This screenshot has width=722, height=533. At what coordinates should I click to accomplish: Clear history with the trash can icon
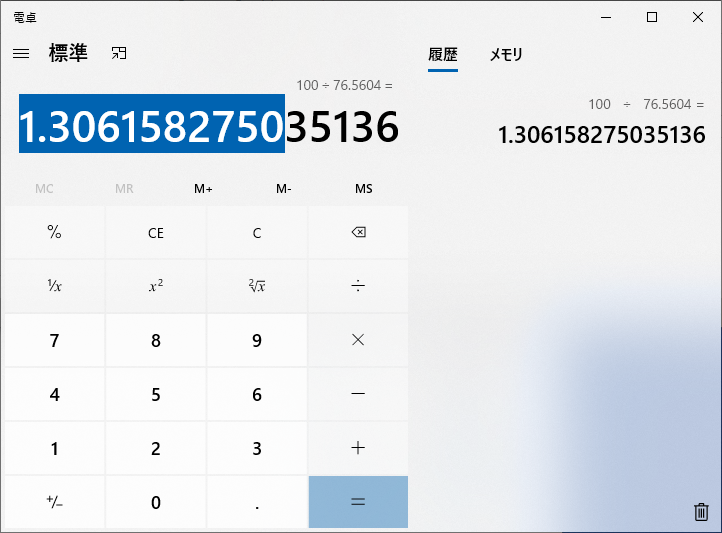[x=701, y=512]
